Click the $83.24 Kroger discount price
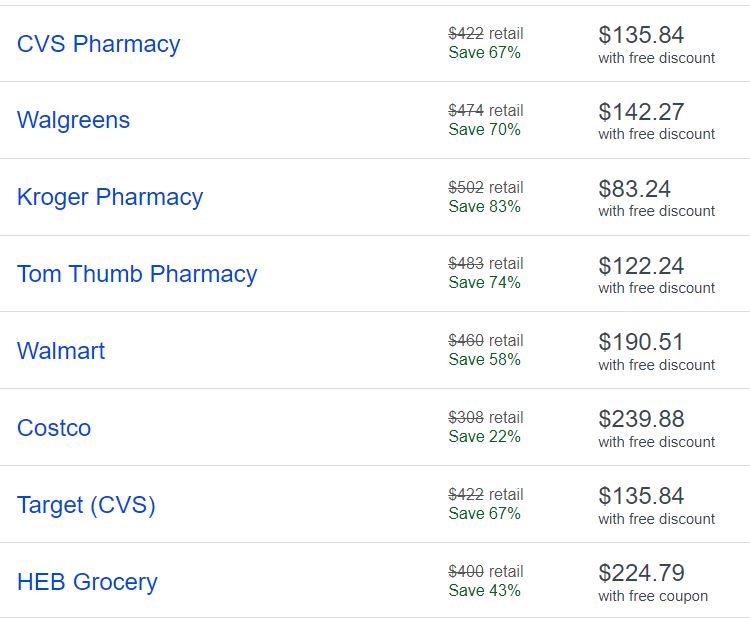Image resolution: width=750 pixels, height=618 pixels. 634,189
